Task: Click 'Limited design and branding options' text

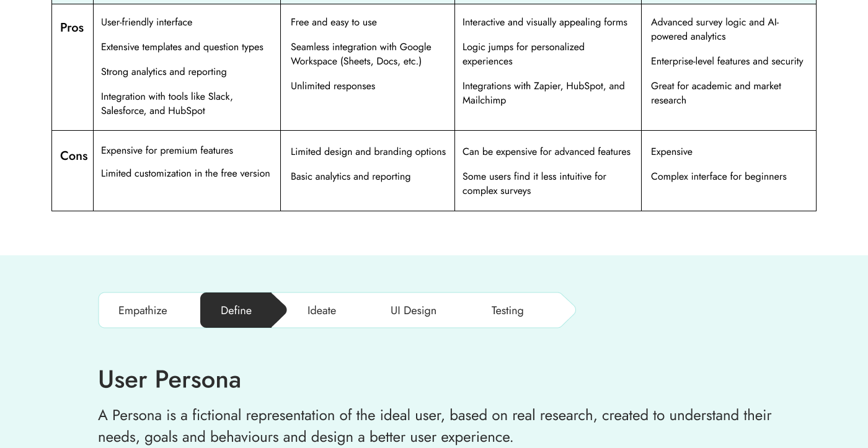Action: pyautogui.click(x=368, y=152)
